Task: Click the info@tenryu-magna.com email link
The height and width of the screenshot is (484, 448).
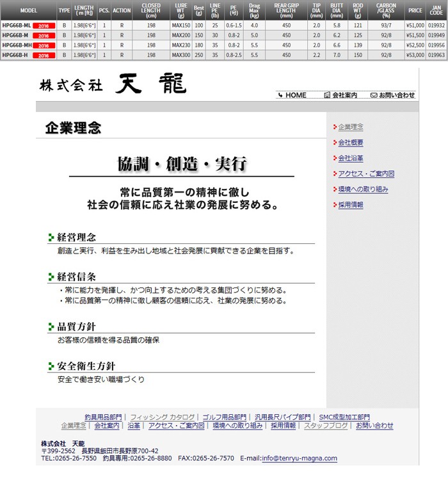Action: (x=300, y=458)
